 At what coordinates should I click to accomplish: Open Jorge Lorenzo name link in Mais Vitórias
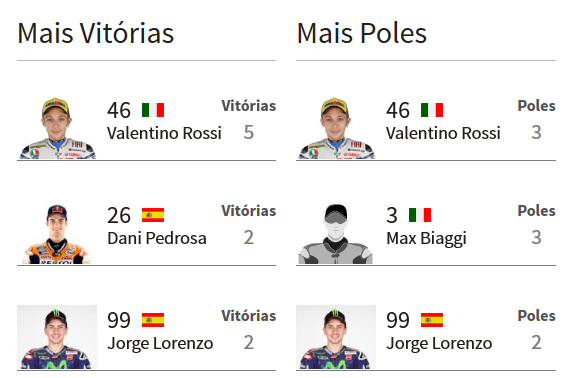160,344
